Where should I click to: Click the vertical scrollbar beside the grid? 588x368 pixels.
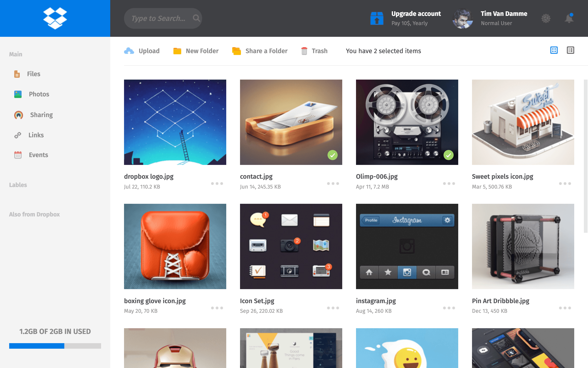(585, 156)
